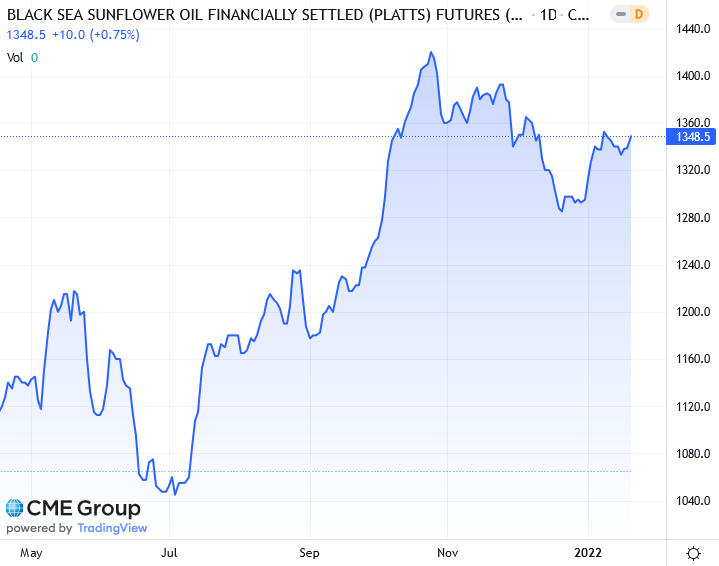Click the CME Group globe logo

pyautogui.click(x=14, y=509)
